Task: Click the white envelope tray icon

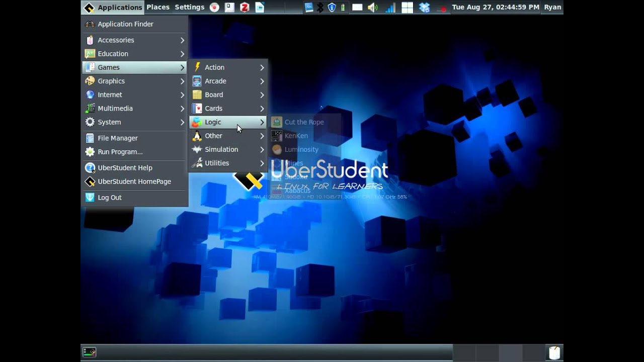Action: point(357,8)
